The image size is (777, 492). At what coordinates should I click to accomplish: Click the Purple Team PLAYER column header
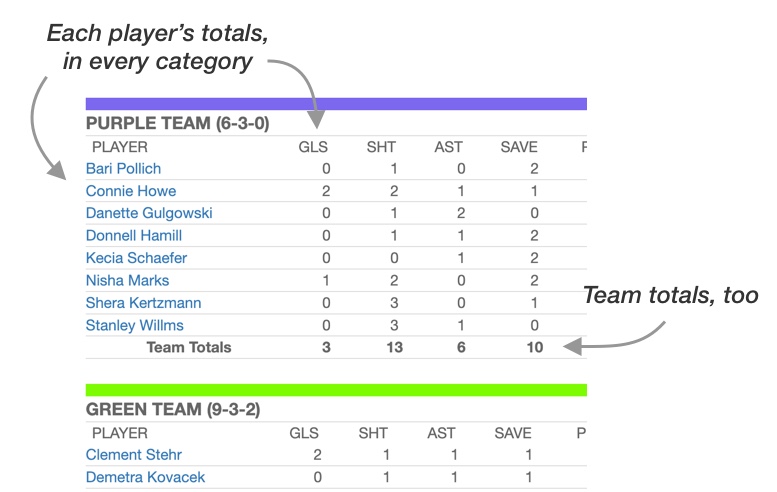click(x=120, y=147)
